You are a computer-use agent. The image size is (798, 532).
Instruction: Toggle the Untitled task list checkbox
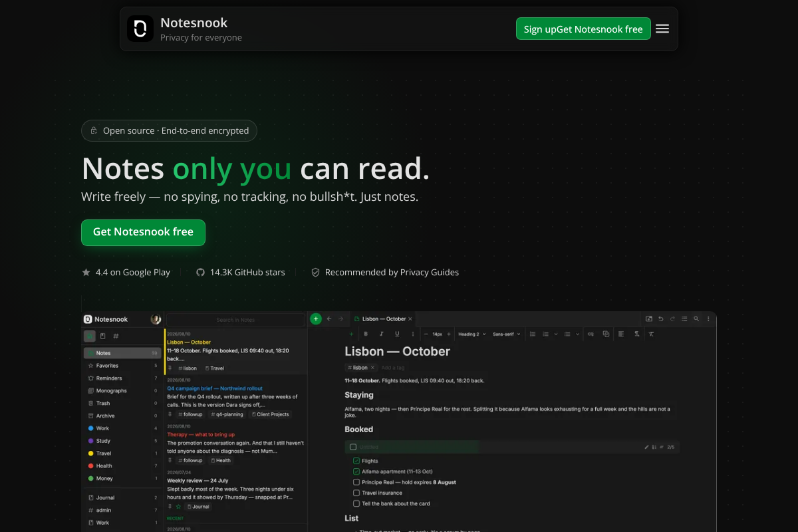coord(353,447)
